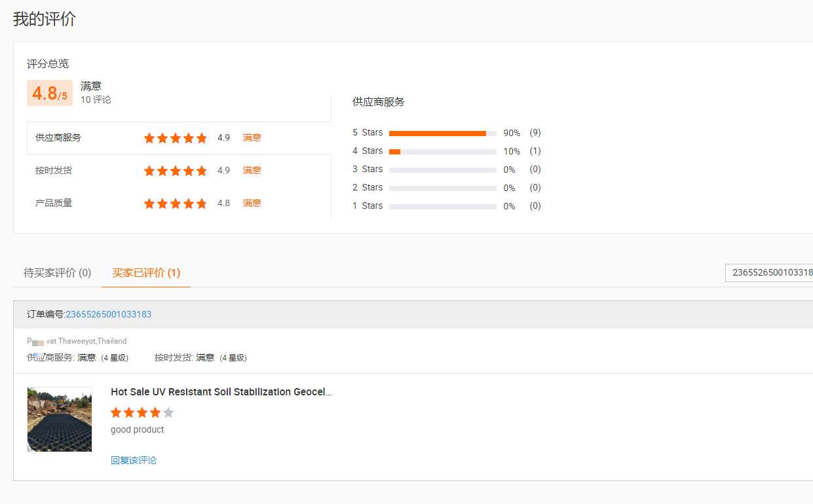813x504 pixels.
Task: Click the 4 Stars 10% rating bar
Action: point(443,151)
